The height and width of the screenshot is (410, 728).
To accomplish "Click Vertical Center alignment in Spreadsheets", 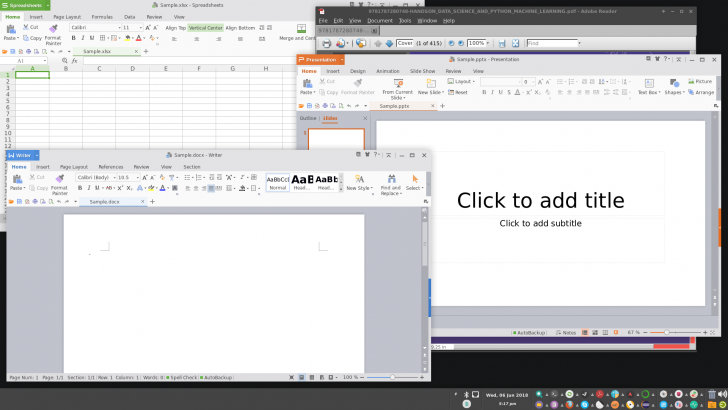I will (205, 28).
